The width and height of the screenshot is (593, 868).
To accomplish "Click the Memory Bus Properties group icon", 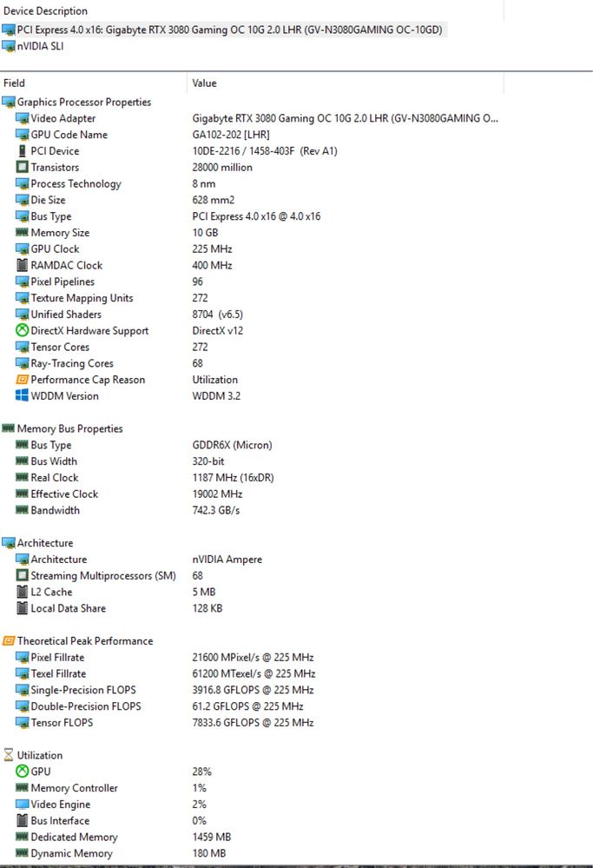I will tap(9, 427).
